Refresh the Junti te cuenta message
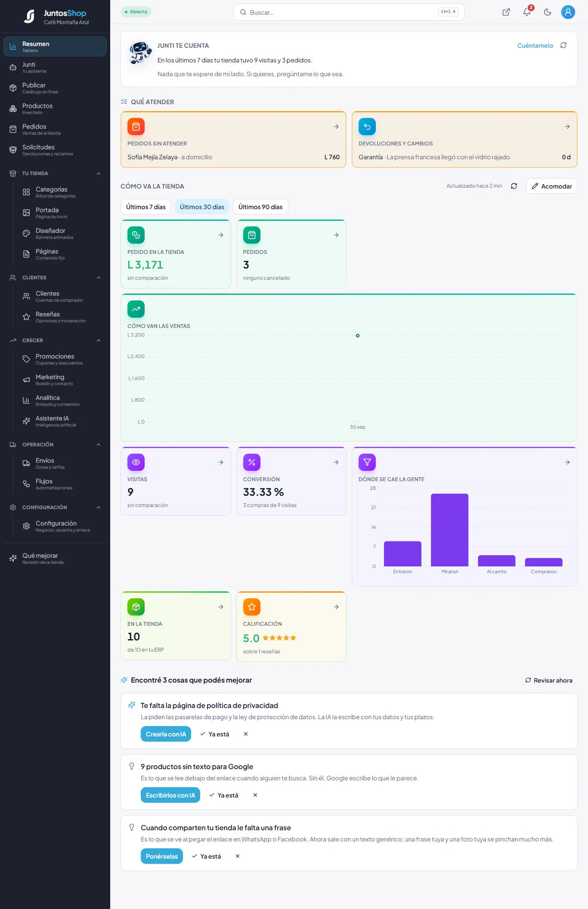The image size is (588, 909). pyautogui.click(x=563, y=45)
